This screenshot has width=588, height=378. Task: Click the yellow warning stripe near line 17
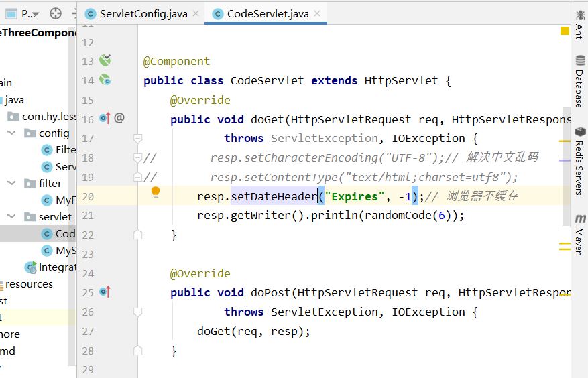tap(565, 141)
